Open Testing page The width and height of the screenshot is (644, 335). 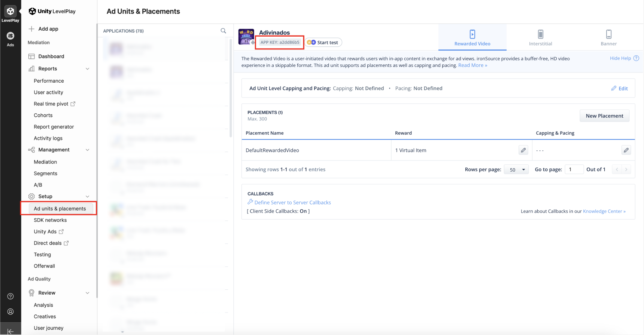42,255
